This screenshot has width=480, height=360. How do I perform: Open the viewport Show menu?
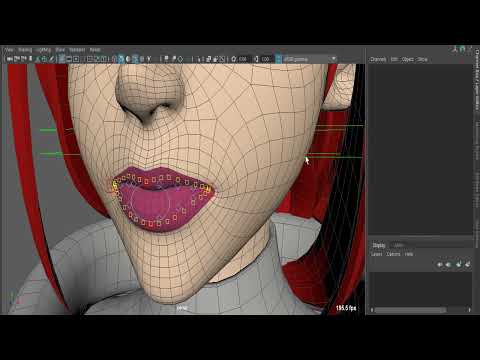[x=60, y=50]
